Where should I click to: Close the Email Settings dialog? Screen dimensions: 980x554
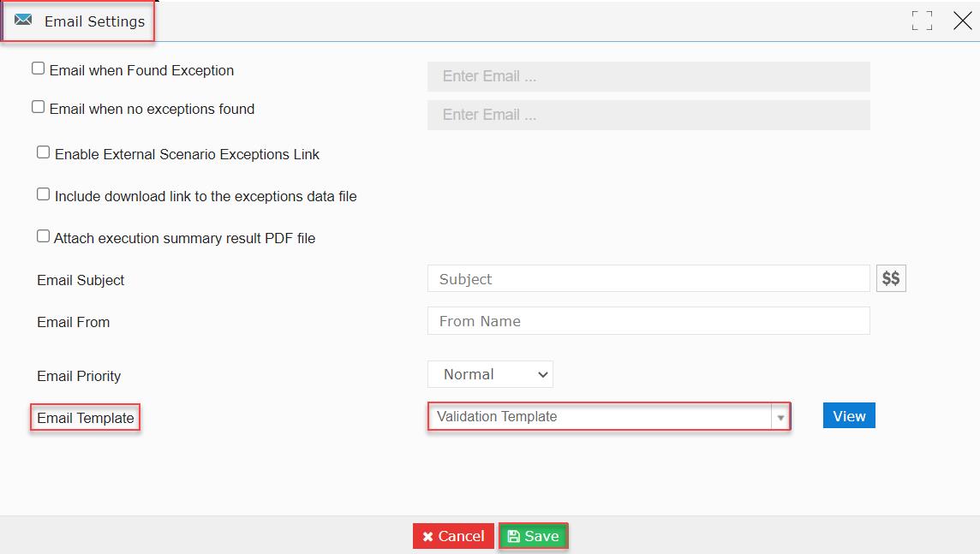tap(963, 21)
